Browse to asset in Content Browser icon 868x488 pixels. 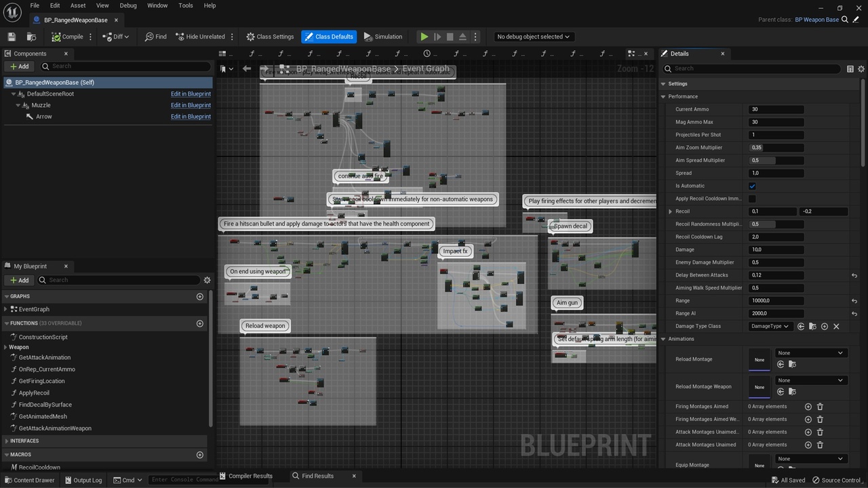click(31, 37)
